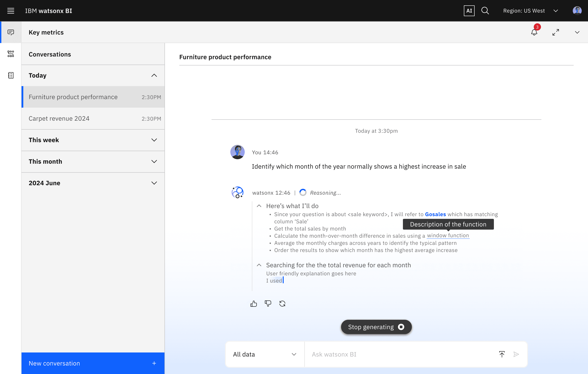Open the Region: US West dropdown

(530, 11)
